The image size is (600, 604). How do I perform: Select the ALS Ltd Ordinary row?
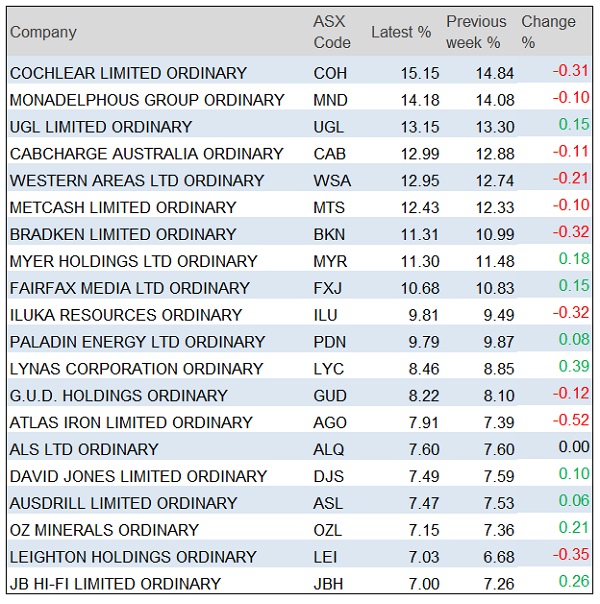pos(84,451)
